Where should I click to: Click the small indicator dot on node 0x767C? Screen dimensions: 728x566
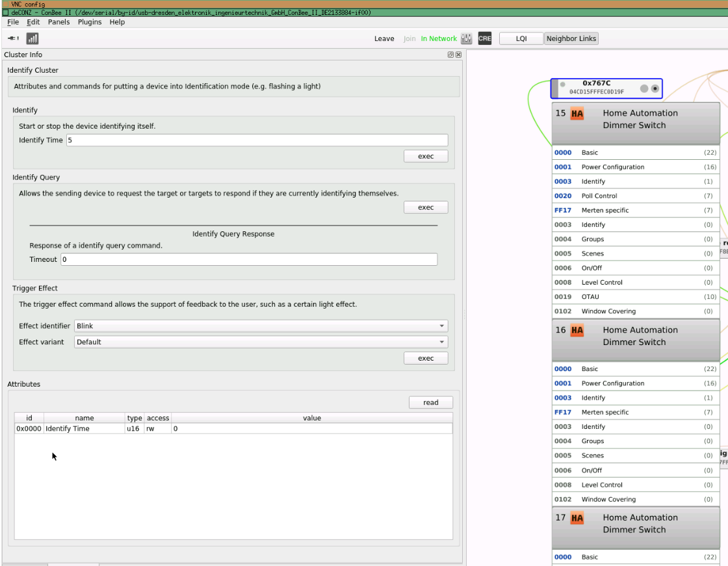563,84
